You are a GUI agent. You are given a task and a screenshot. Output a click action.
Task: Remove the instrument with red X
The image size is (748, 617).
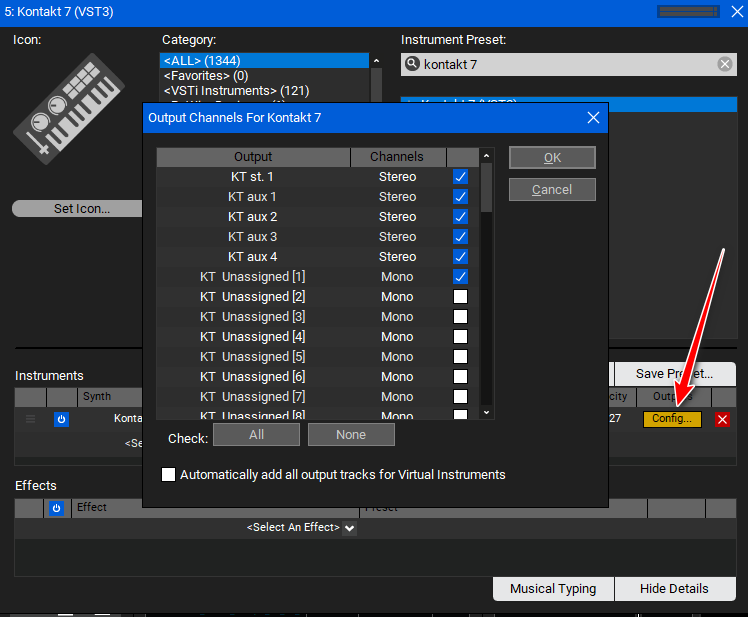[722, 419]
